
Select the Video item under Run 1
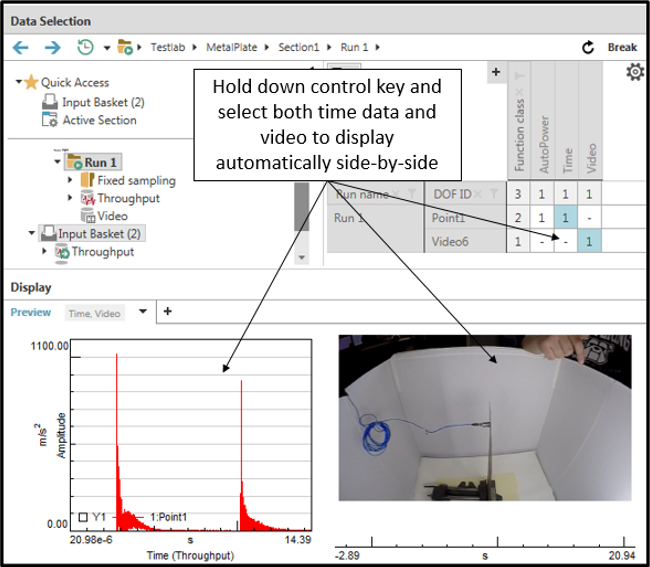(x=112, y=216)
